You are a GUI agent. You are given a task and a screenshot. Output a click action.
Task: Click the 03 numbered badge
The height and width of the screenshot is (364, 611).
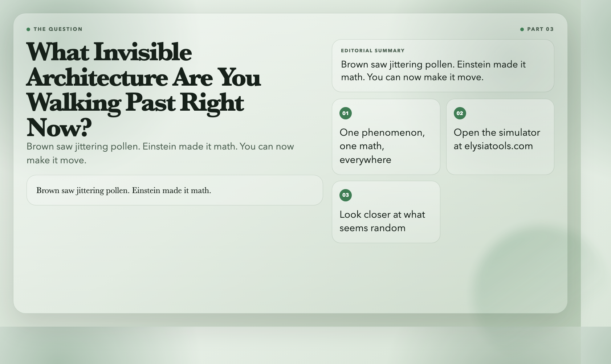[345, 195]
